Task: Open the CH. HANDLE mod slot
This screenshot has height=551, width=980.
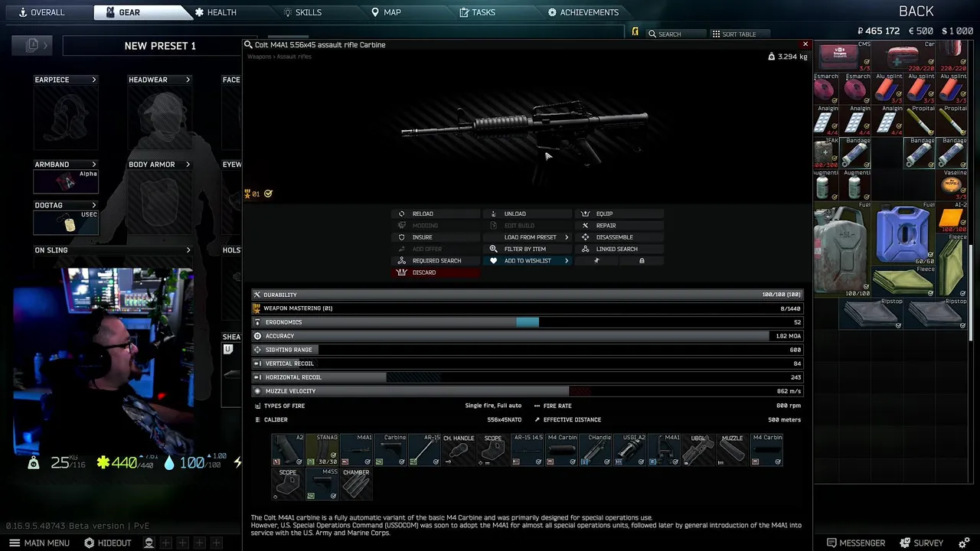Action: pos(459,450)
